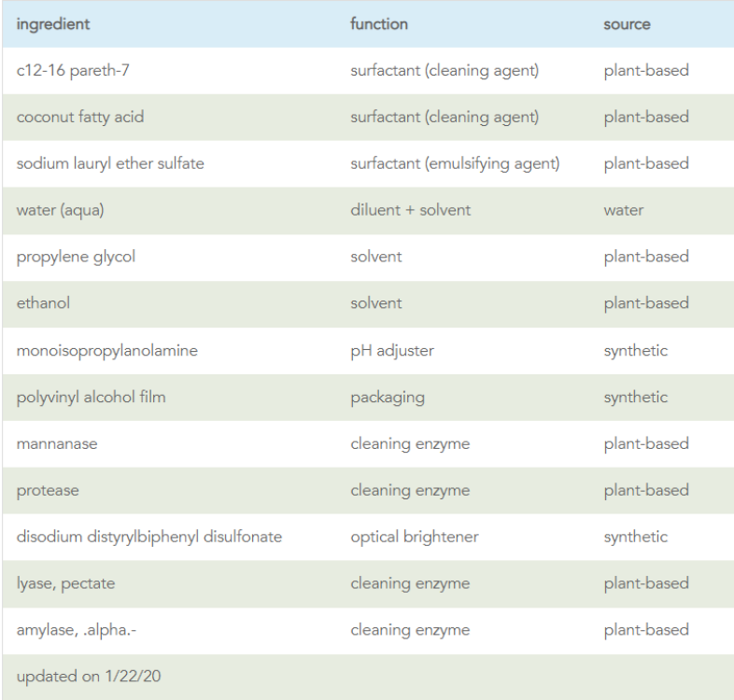This screenshot has height=700, width=734.
Task: Click 'solvent' in the propylene glycol row
Action: pos(376,257)
